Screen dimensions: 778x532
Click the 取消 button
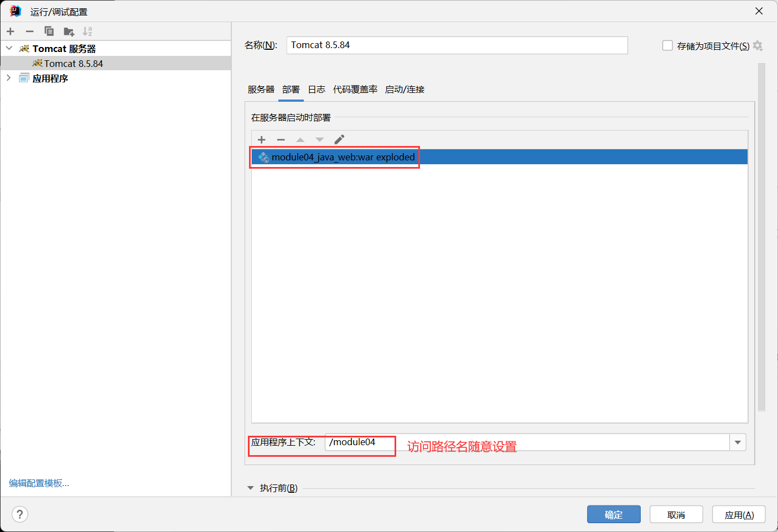point(676,514)
